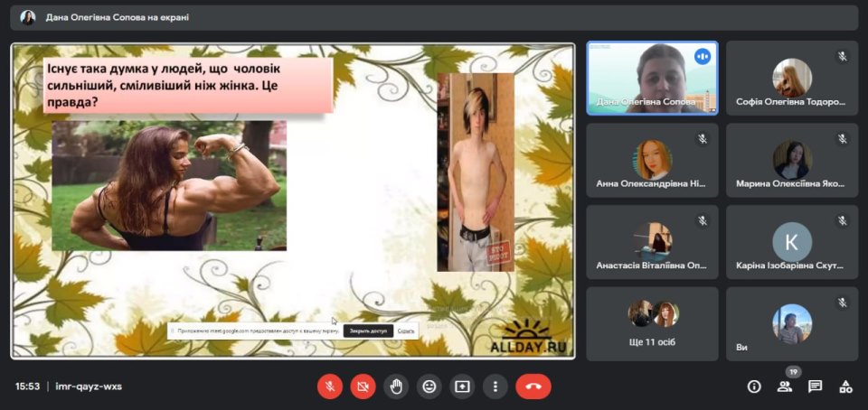Select Дана Олегівна Сопова video tile
Image resolution: width=868 pixels, height=410 pixels.
[x=652, y=78]
